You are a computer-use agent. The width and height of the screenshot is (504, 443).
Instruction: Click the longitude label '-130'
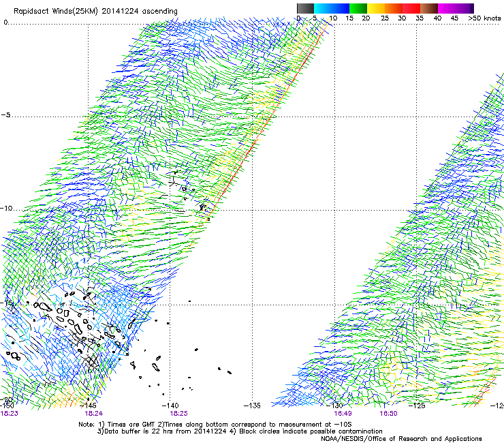coord(334,406)
